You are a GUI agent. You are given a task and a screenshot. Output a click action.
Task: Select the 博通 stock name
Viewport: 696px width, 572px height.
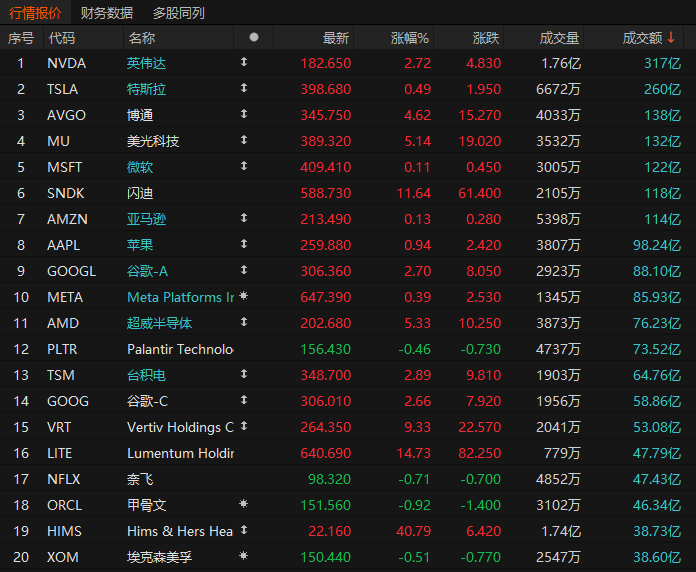(140, 115)
